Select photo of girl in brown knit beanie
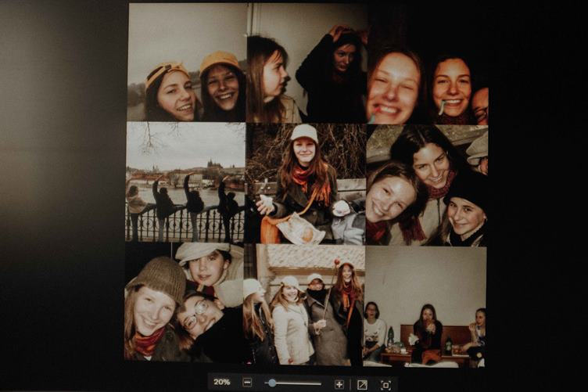This screenshot has height=392, width=588. 184,302
